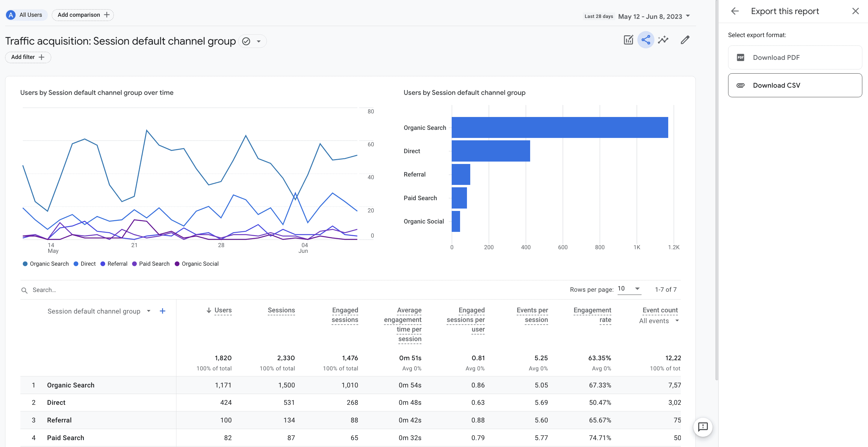Add a secondary dimension with the plus icon
The width and height of the screenshot is (868, 447).
click(x=162, y=311)
